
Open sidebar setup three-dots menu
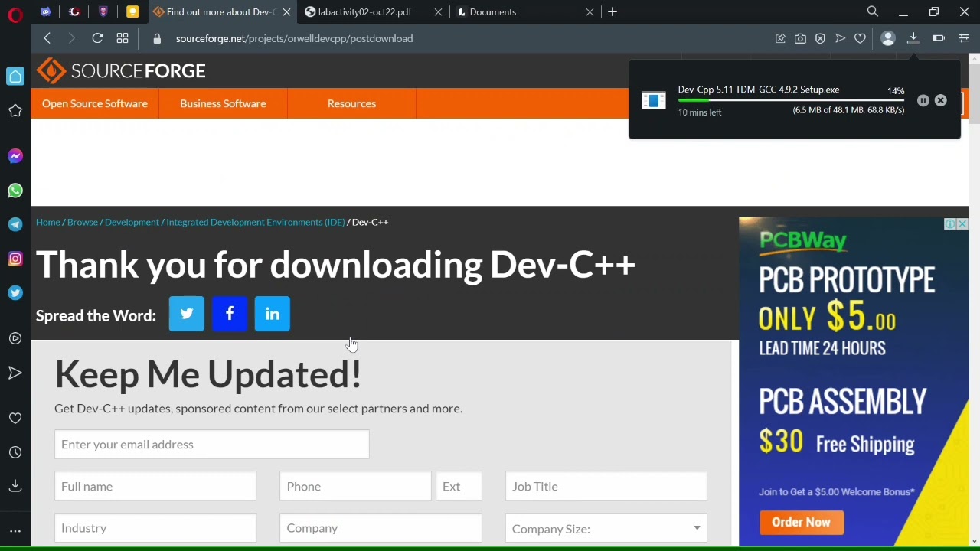(15, 531)
